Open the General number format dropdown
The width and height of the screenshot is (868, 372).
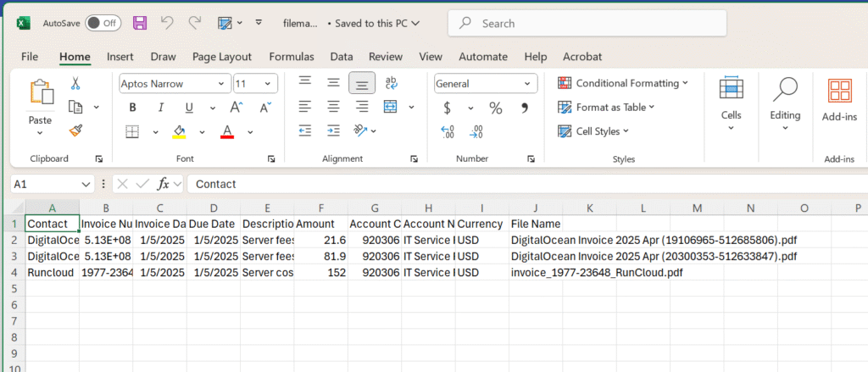[x=527, y=84]
